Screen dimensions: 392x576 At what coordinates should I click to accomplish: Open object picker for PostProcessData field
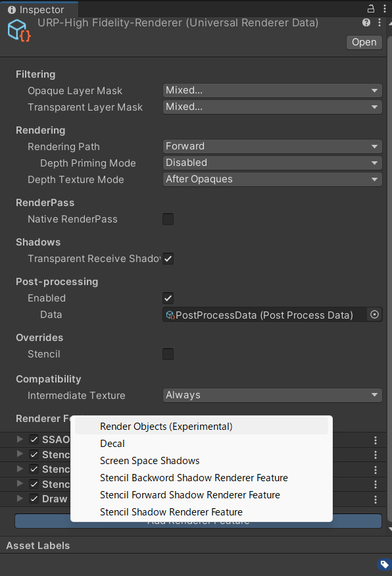[x=374, y=315]
